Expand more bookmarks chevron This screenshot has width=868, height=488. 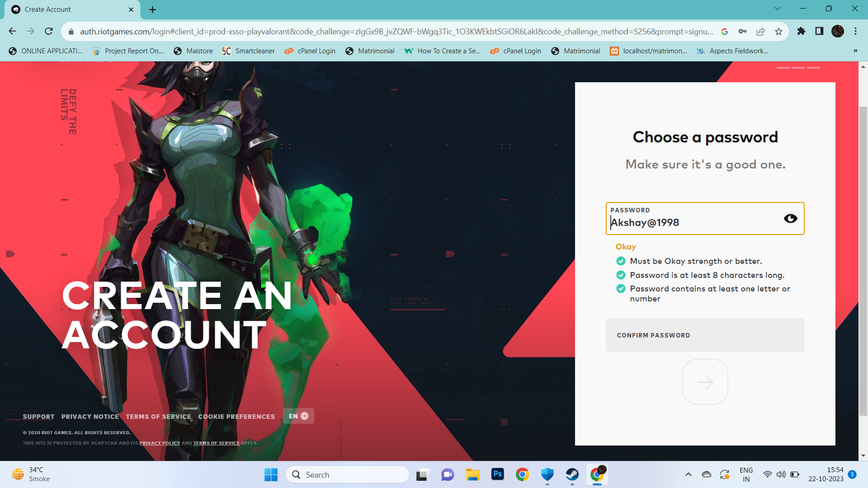pos(855,51)
